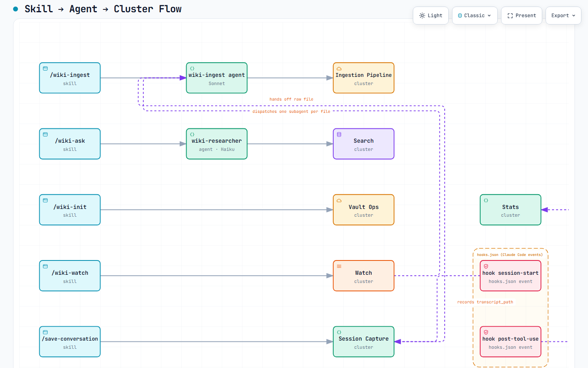The image size is (588, 368).
Task: Select the Ingestion Pipeline label
Action: 363,75
